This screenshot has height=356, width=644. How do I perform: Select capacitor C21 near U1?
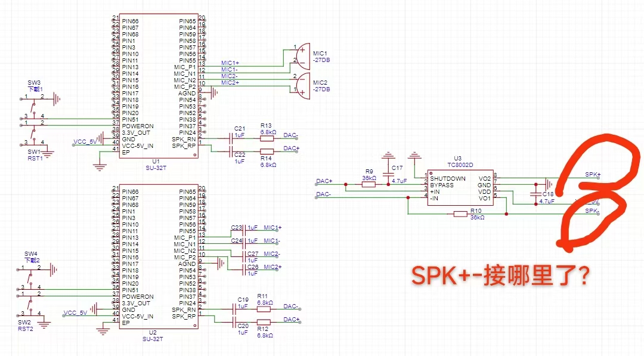coord(240,137)
